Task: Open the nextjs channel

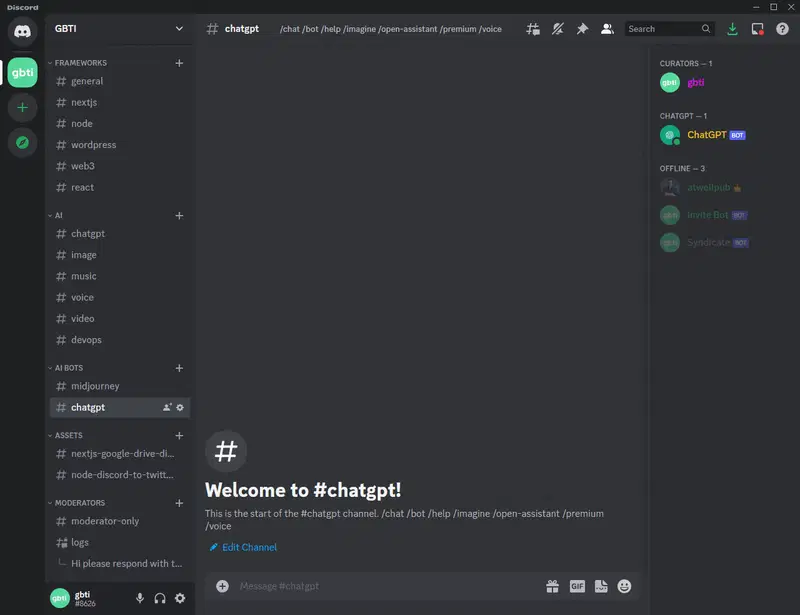Action: point(120,103)
